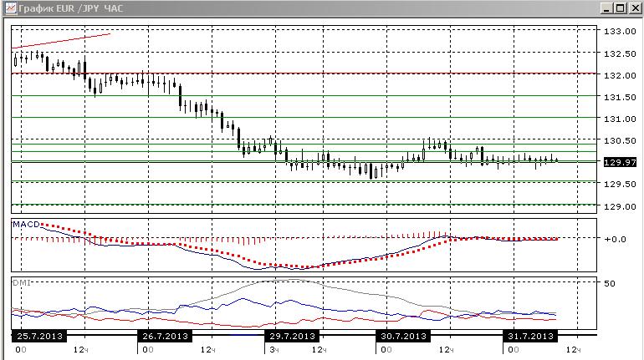Close the EUR/JPY chart window
Image resolution: width=644 pixels, height=360 pixels.
[635, 8]
